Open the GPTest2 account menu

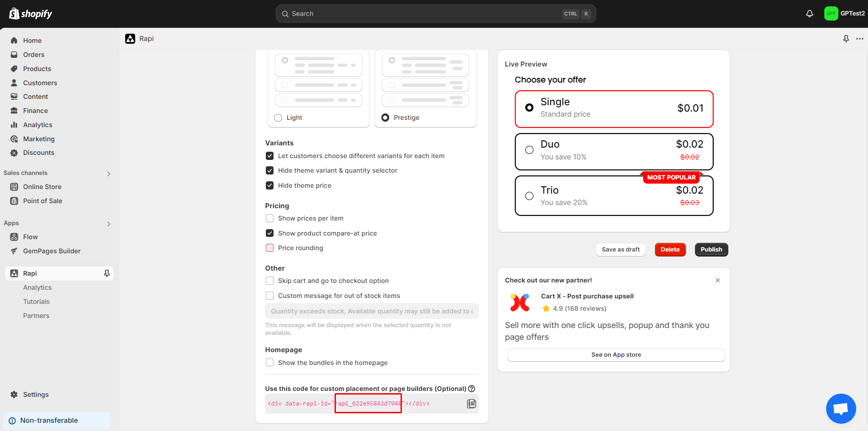(844, 14)
